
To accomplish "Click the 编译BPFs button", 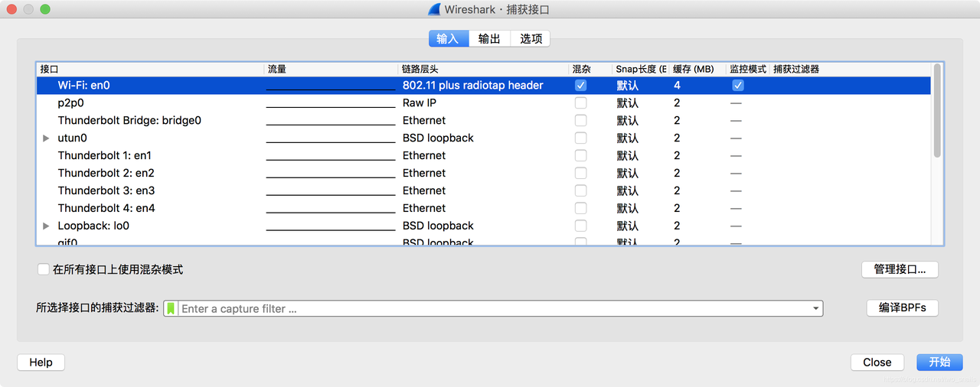I will [902, 307].
